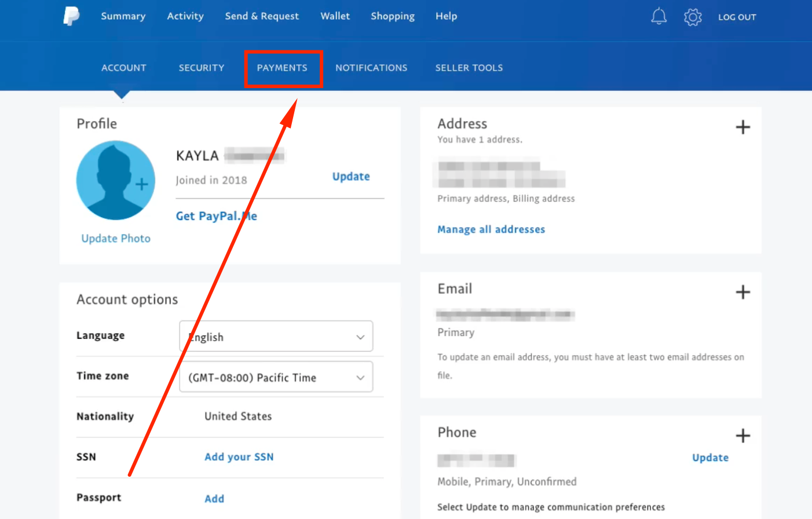The image size is (812, 519).
Task: Click the LOG OUT button
Action: pos(737,17)
